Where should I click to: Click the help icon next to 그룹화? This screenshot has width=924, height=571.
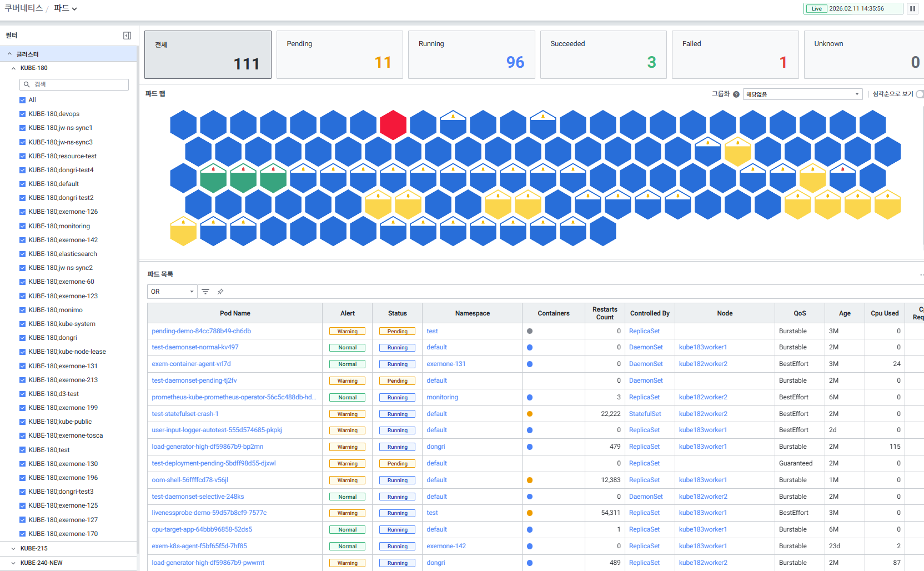point(736,94)
